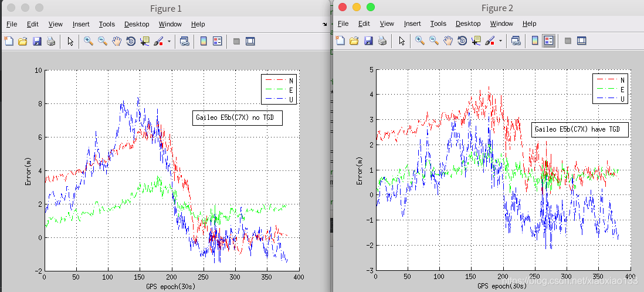Activate Zoom Out tool in Figure 2
This screenshot has width=644, height=292.
(434, 41)
